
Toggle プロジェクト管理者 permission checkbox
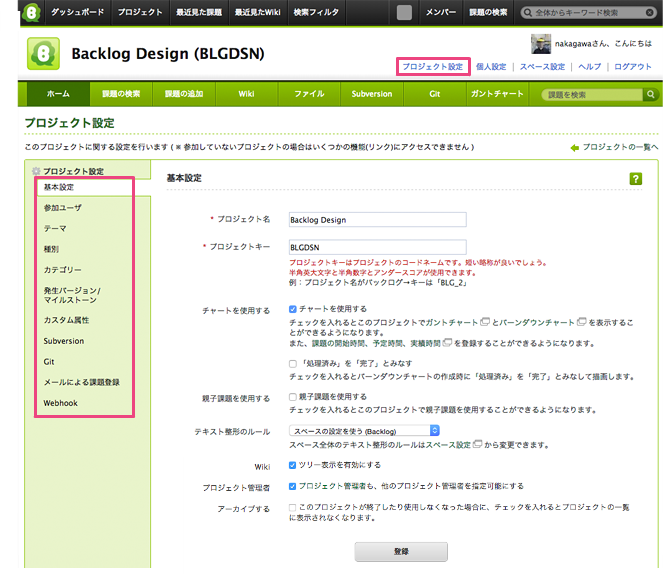click(x=293, y=486)
